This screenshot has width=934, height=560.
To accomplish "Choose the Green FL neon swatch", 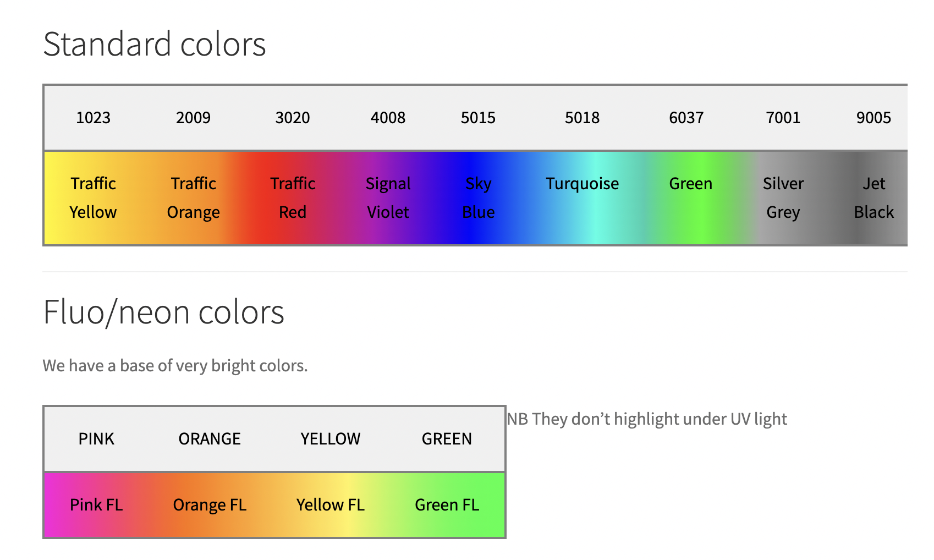I will (447, 504).
